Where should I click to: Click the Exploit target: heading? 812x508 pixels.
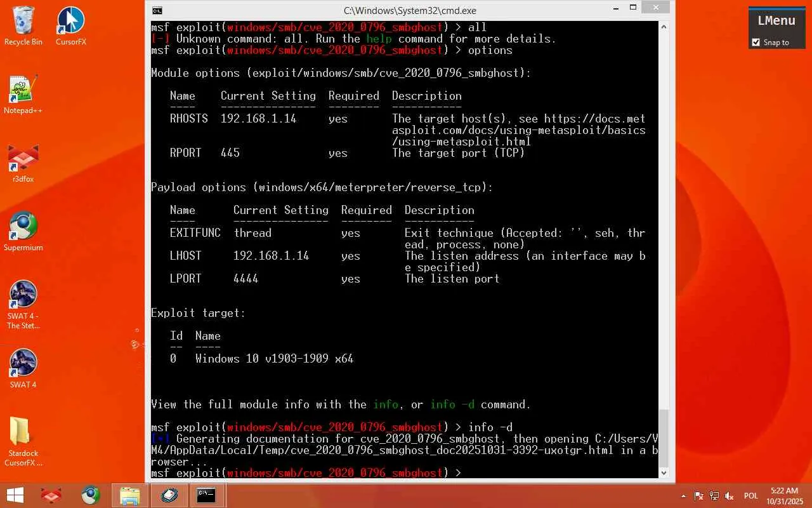199,313
